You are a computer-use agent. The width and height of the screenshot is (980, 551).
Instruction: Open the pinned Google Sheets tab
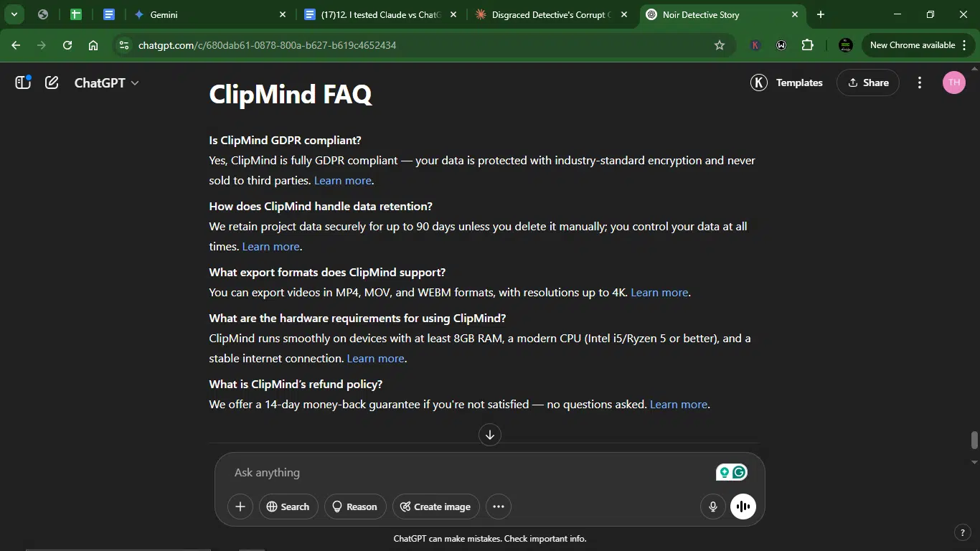coord(76,14)
